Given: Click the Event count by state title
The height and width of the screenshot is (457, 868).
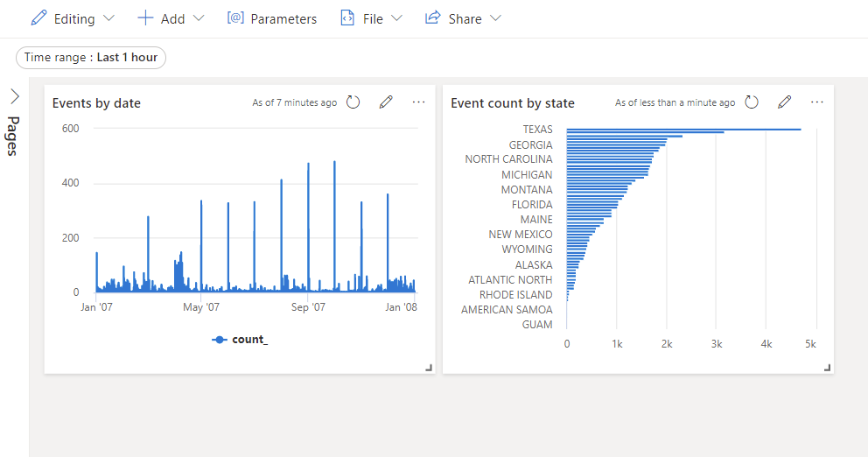Looking at the screenshot, I should (513, 103).
